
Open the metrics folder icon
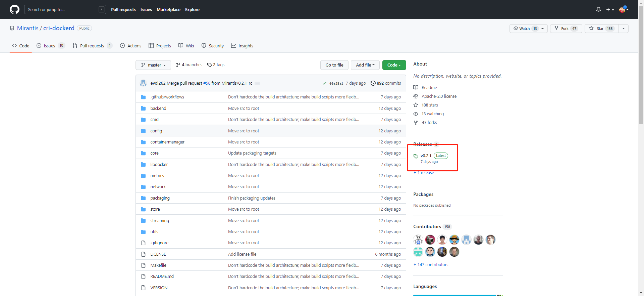click(x=143, y=176)
